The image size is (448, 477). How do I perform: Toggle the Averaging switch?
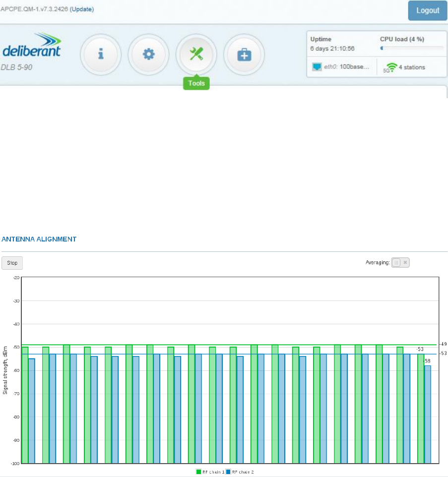[x=400, y=262]
